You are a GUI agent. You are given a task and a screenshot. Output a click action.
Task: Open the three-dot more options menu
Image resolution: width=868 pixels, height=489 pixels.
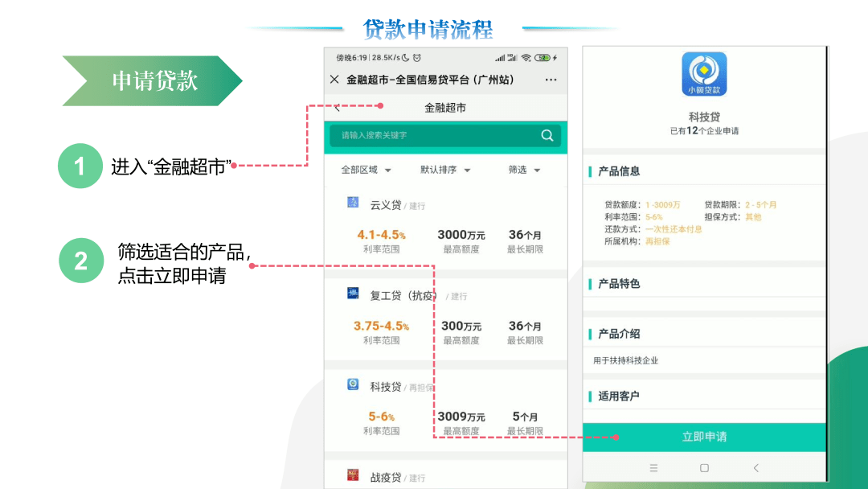tap(551, 80)
